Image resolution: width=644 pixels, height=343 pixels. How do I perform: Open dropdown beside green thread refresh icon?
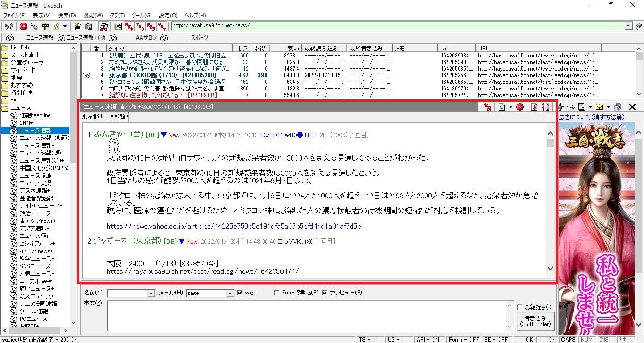click(x=510, y=107)
